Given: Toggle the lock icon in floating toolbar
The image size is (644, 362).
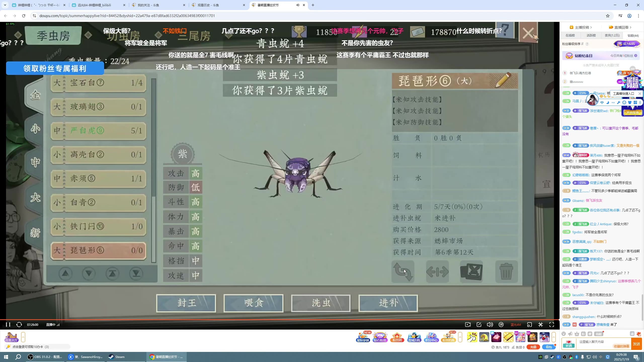Looking at the screenshot, I should click(640, 102).
